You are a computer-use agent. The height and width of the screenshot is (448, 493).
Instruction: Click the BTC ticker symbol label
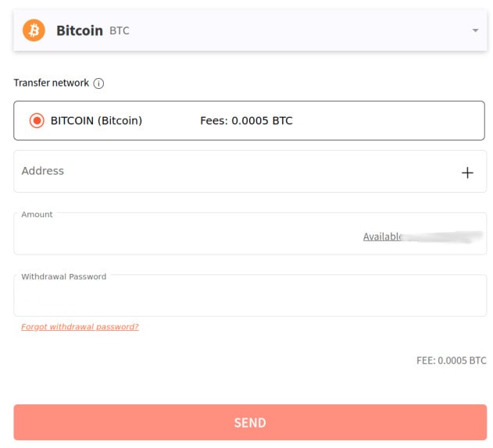[120, 31]
